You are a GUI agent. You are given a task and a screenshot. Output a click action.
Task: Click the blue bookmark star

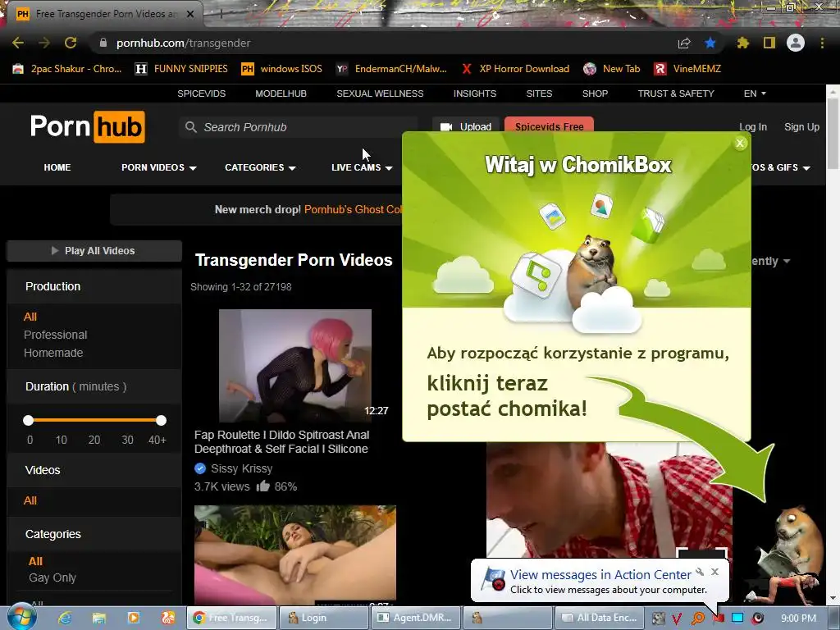tap(710, 43)
